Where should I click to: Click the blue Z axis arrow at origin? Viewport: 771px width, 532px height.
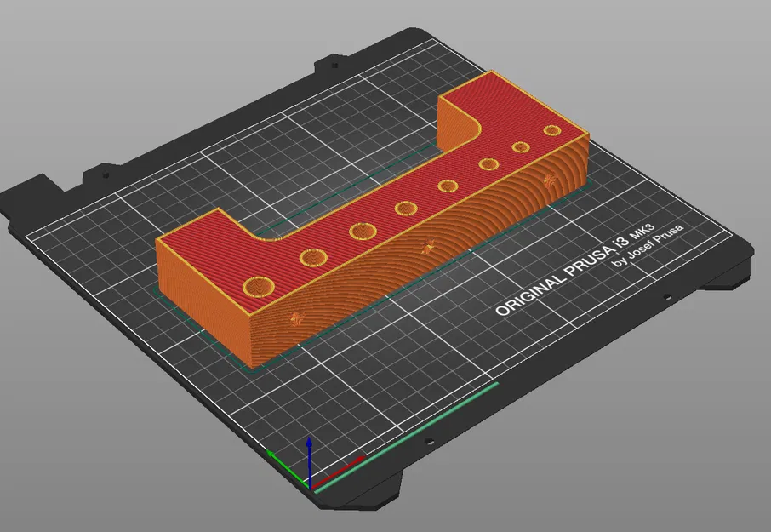point(309,462)
